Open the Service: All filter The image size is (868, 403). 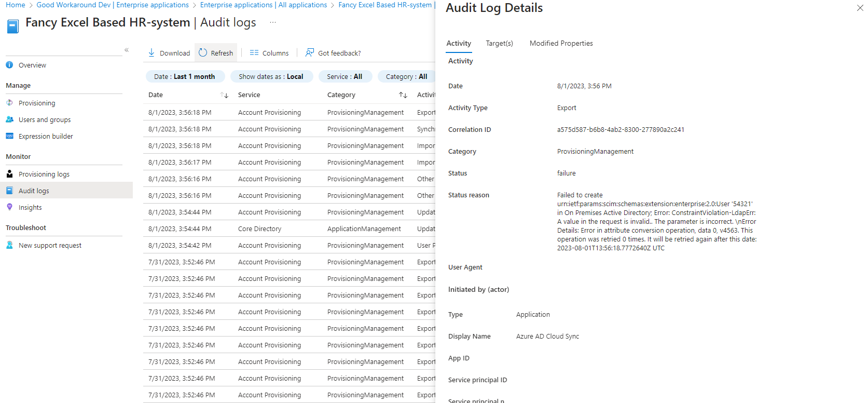(x=344, y=76)
